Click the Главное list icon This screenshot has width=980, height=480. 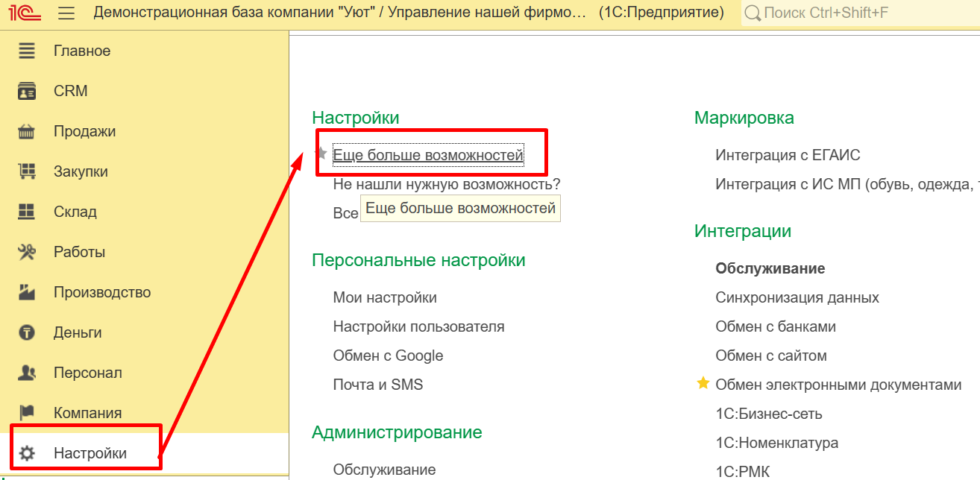(27, 51)
